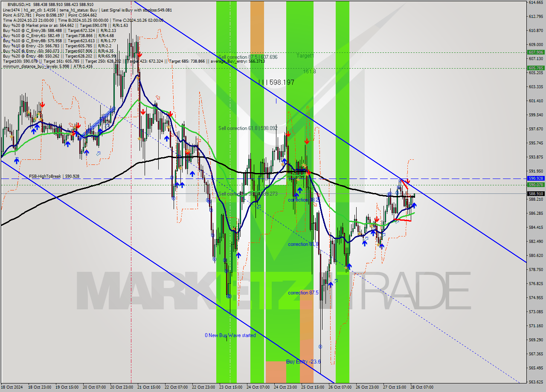Click '28 Oct 07:00' on time axis
Screen dimensions: 546x392
(x=421, y=387)
